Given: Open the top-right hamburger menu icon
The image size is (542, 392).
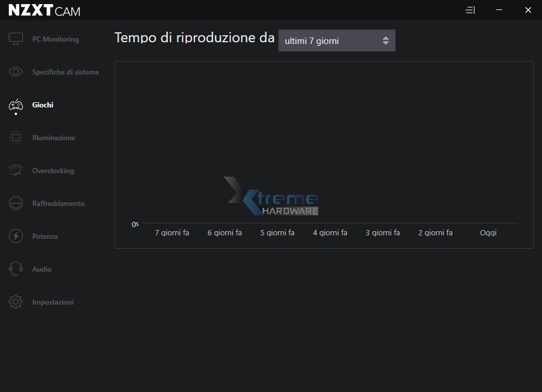Looking at the screenshot, I should pyautogui.click(x=469, y=10).
